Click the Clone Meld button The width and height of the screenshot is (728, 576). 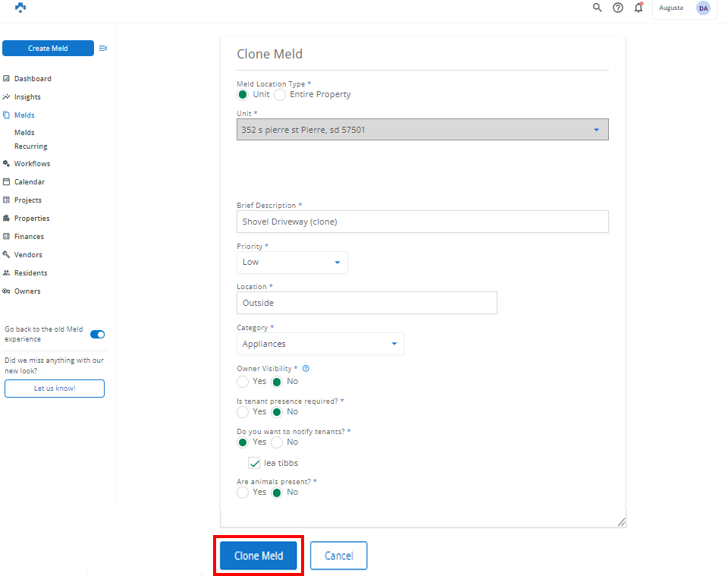[259, 556]
